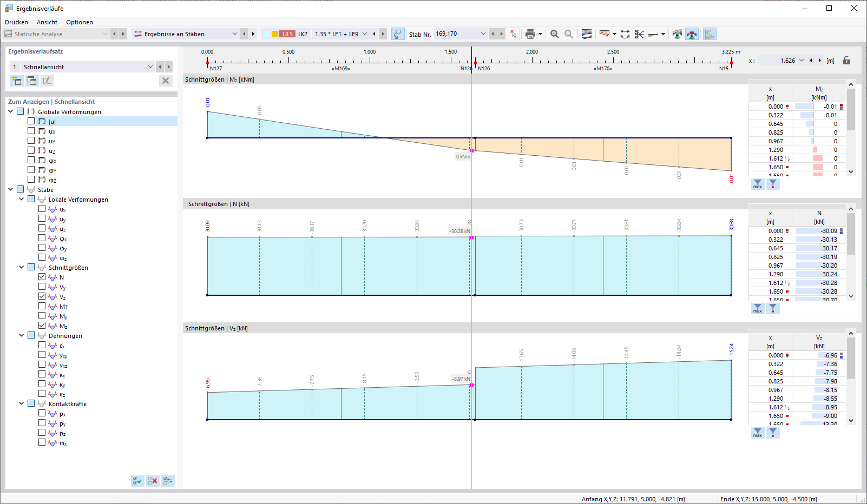Click the green support icon with hand
The image size is (867, 504).
tap(677, 34)
